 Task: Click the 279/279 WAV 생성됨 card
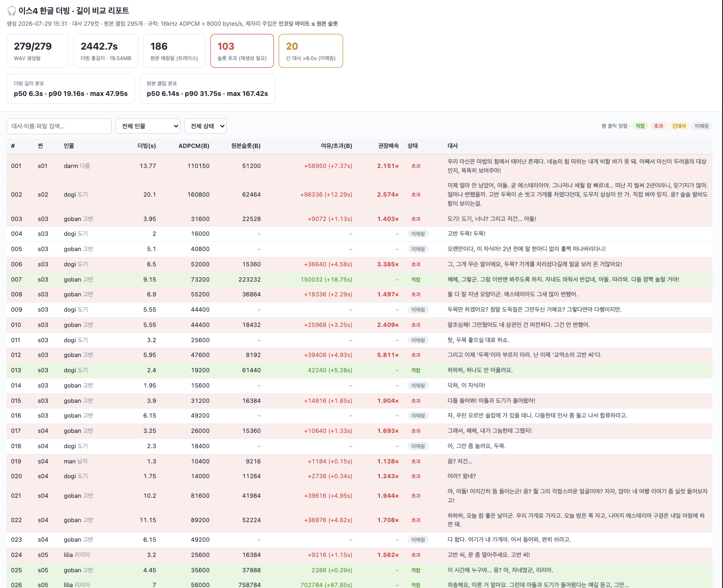click(38, 51)
